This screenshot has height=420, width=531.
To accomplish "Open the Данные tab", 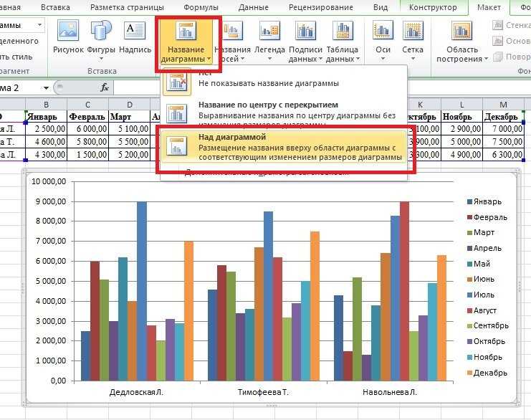I will [253, 7].
